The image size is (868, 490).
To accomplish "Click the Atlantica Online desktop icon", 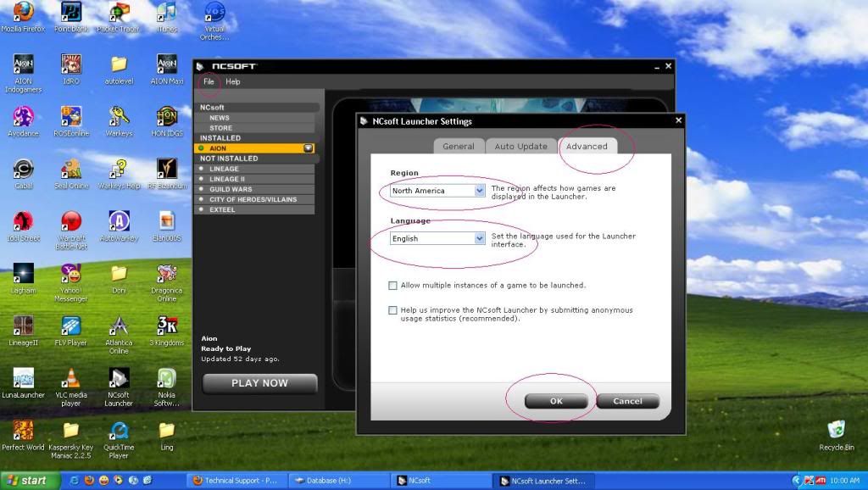I will click(119, 326).
